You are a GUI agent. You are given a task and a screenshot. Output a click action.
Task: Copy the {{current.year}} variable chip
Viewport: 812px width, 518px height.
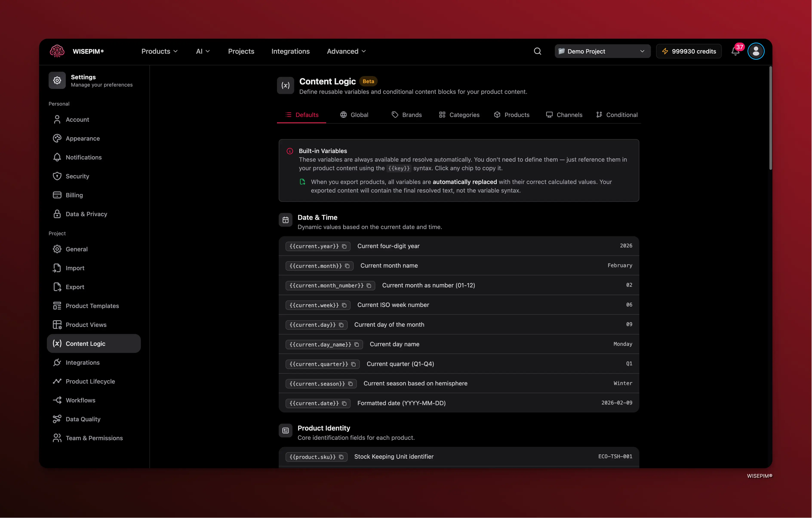318,246
